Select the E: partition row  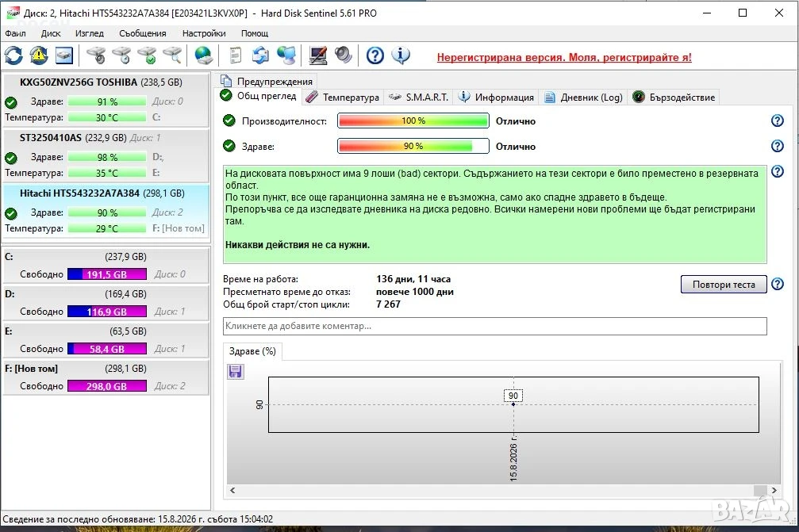(106, 339)
